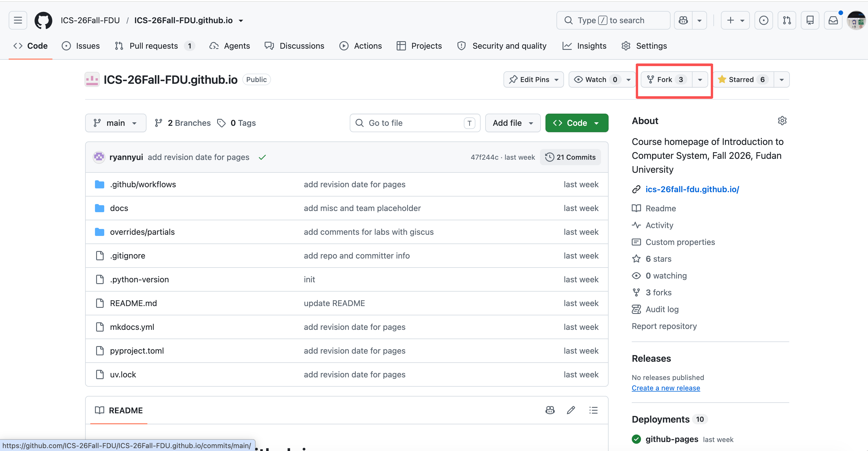Expand the star lists dropdown arrow
The width and height of the screenshot is (868, 451).
pos(781,80)
